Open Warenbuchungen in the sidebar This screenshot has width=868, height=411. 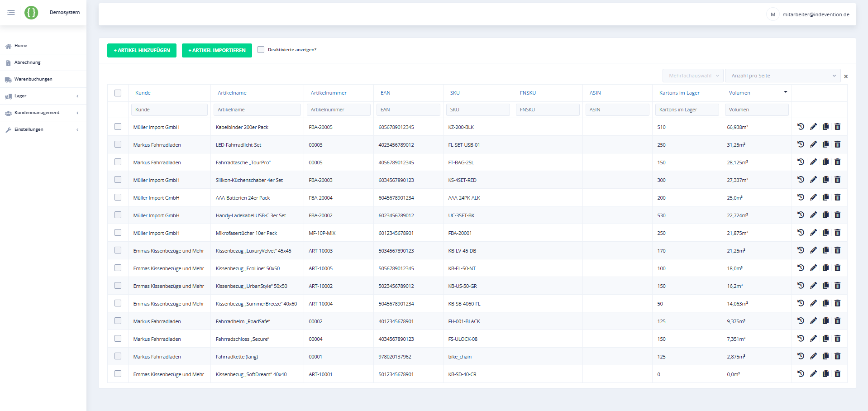[33, 79]
